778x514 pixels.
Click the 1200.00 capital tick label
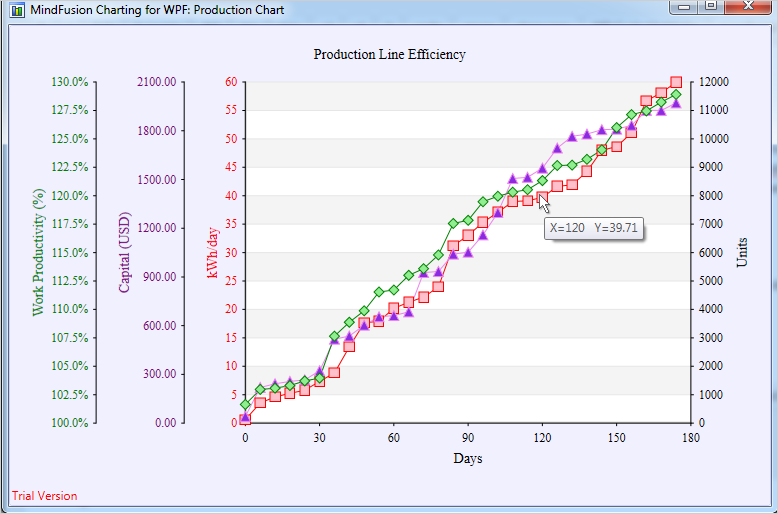pos(157,228)
